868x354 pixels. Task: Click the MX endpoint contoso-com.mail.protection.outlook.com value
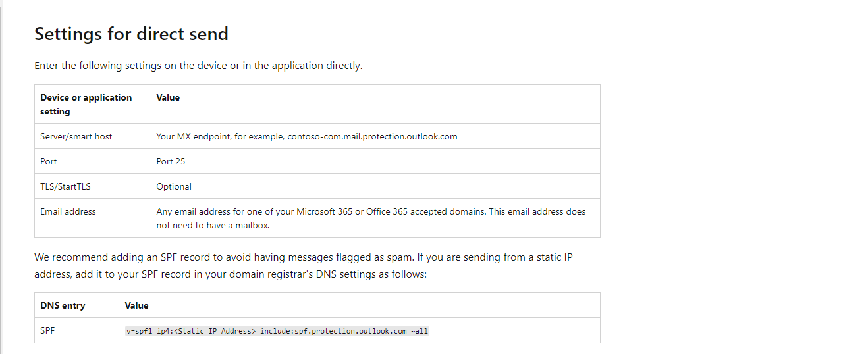(307, 136)
